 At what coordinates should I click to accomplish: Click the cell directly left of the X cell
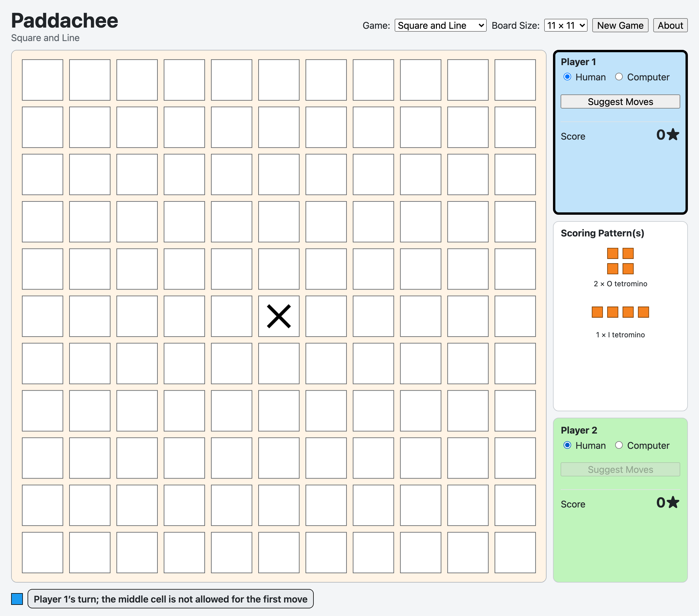point(232,316)
